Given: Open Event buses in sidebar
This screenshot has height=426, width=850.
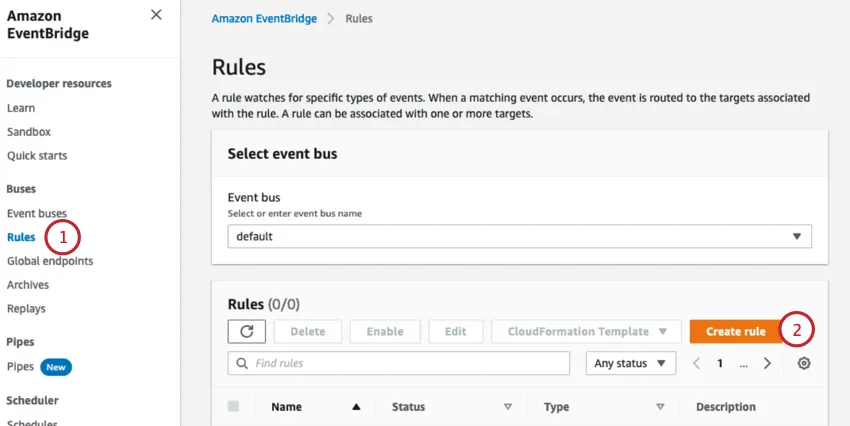Looking at the screenshot, I should click(37, 213).
